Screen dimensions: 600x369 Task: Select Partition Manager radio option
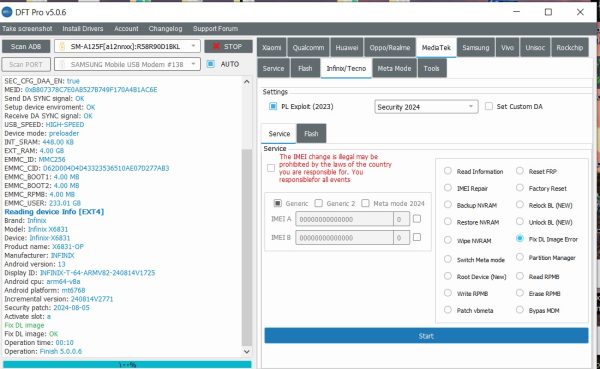point(519,257)
